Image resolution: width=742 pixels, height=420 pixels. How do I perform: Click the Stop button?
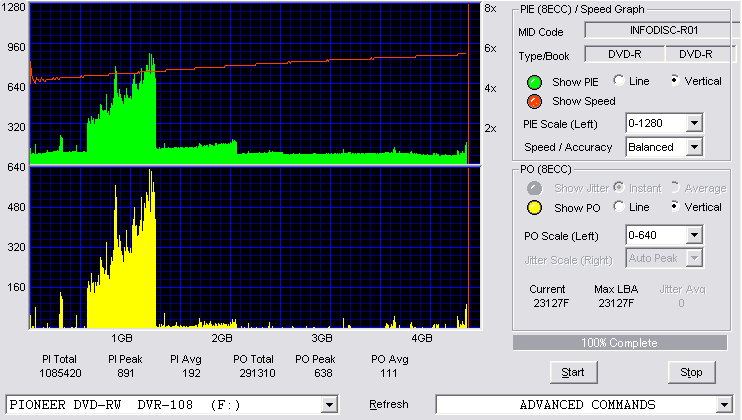(x=691, y=372)
